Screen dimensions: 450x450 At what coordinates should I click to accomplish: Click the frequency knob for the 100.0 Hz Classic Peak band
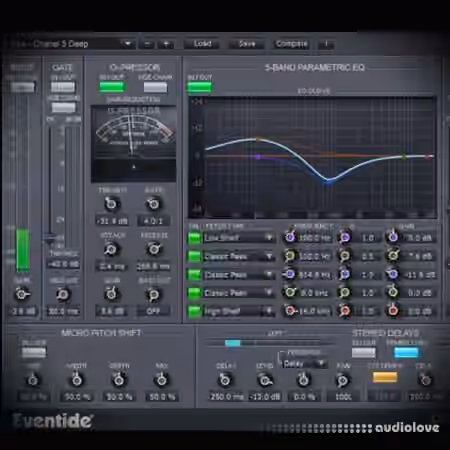pyautogui.click(x=290, y=256)
